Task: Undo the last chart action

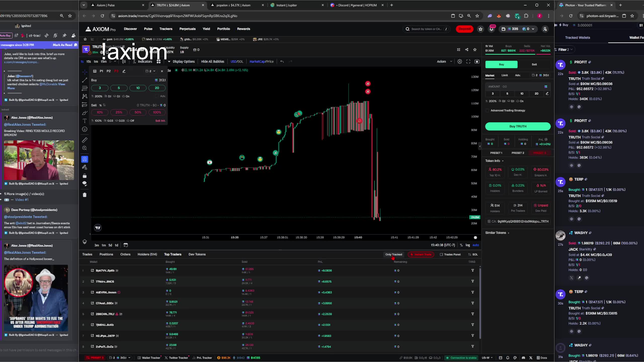Action: (x=282, y=62)
